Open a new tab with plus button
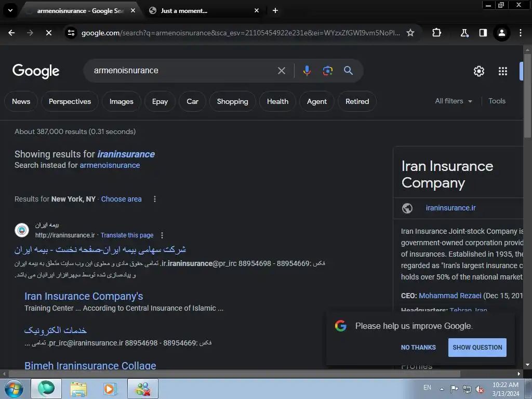Screen dimensions: 532x399 (x=275, y=10)
